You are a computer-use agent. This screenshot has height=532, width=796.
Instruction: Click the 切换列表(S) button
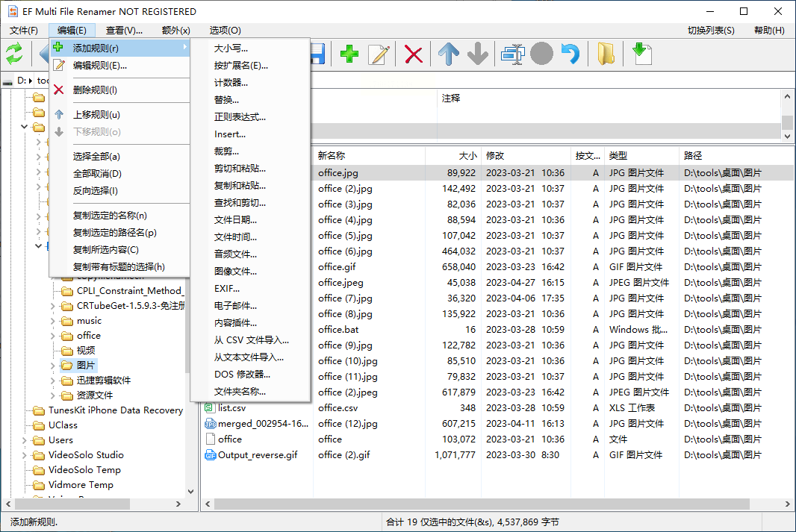710,31
